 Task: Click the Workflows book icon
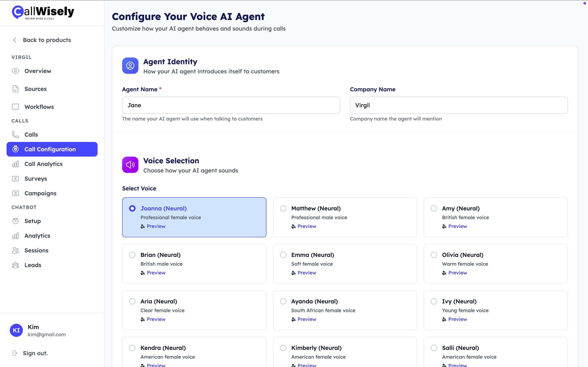[16, 107]
